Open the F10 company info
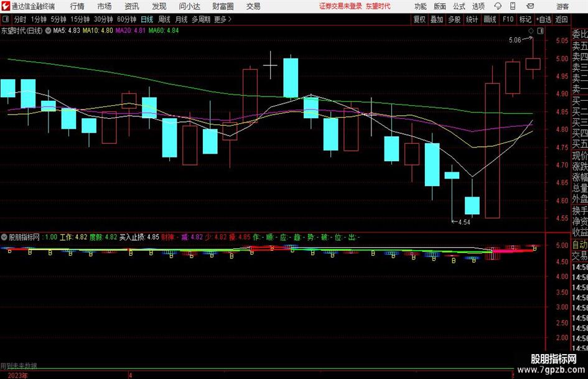This screenshot has height=379, width=588. coord(508,19)
